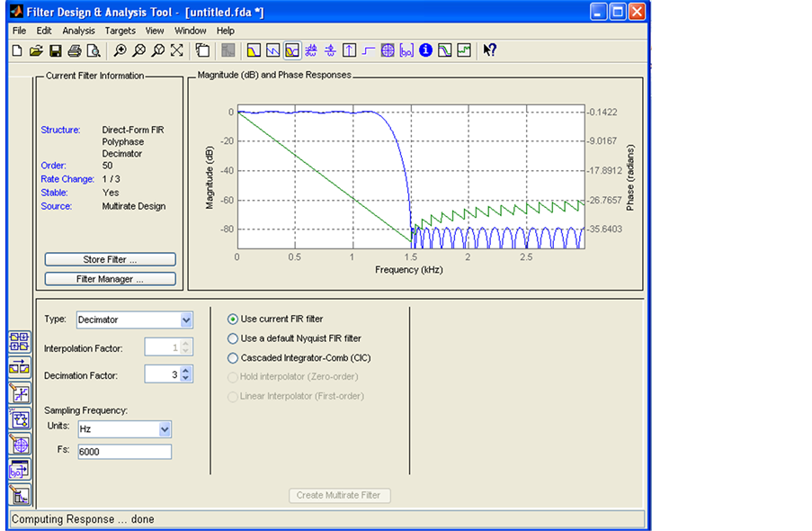Open Set Quantization Parameters sidebar panel

click(20, 393)
